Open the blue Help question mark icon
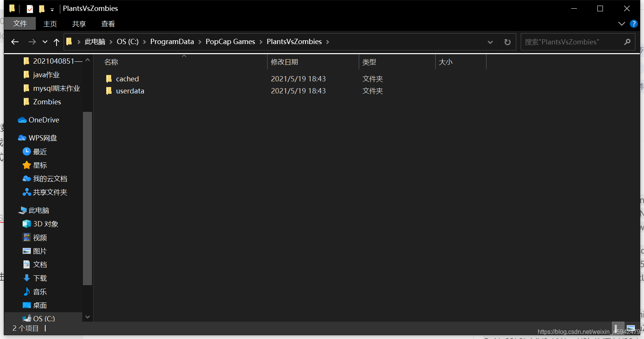 (634, 24)
